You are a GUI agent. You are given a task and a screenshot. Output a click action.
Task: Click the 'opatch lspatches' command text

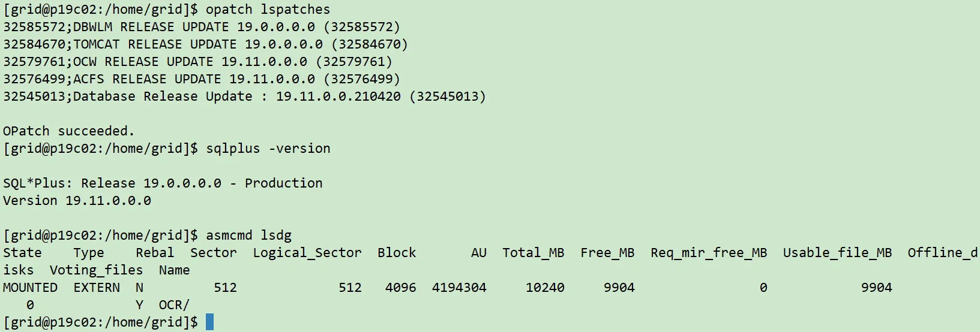click(268, 10)
